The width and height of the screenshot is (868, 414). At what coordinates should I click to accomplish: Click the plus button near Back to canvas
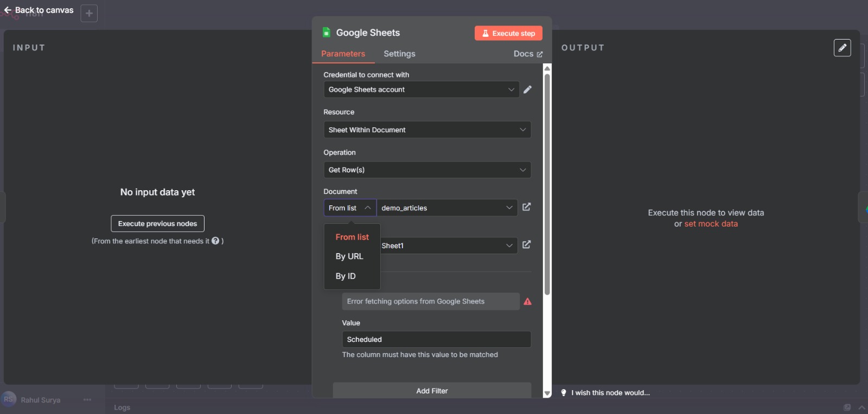pos(89,13)
